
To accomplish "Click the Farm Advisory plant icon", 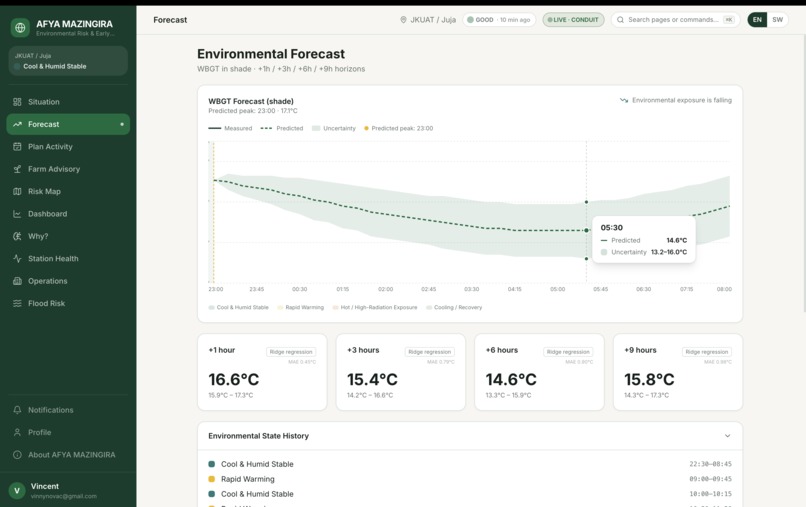I will 17,169.
